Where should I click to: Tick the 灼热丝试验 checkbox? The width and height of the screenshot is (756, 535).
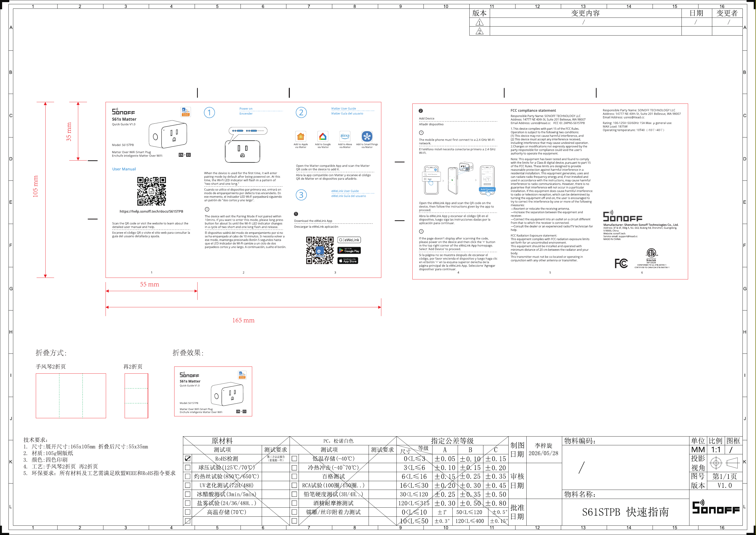188,476
